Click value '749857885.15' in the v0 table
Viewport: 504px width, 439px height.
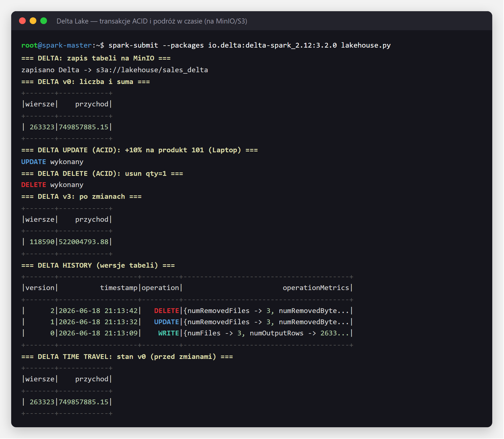[x=83, y=127]
